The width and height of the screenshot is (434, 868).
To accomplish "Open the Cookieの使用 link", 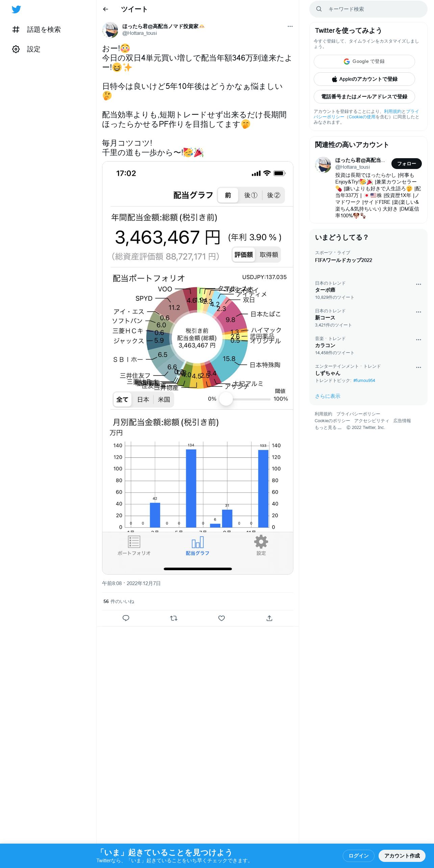I will (362, 117).
